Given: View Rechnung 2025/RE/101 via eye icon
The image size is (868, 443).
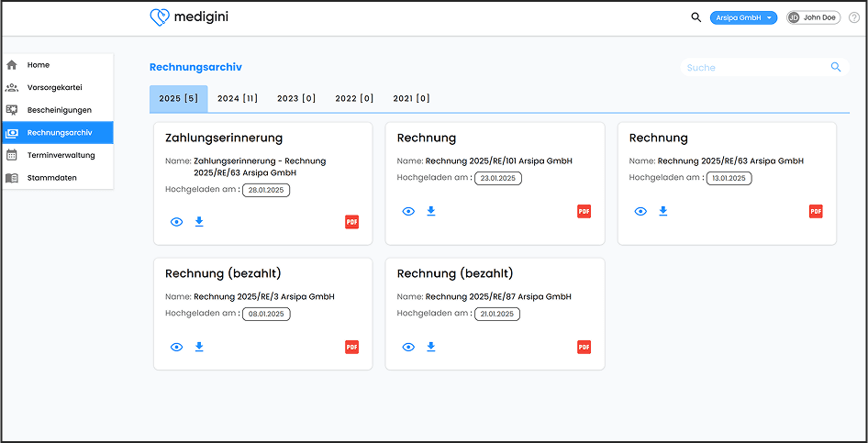Looking at the screenshot, I should coord(408,211).
